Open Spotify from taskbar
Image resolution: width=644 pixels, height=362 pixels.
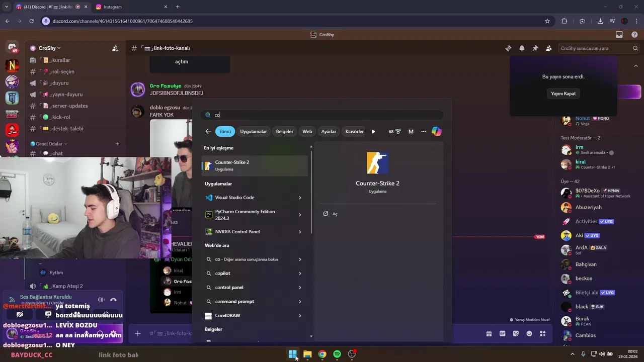[x=337, y=354]
